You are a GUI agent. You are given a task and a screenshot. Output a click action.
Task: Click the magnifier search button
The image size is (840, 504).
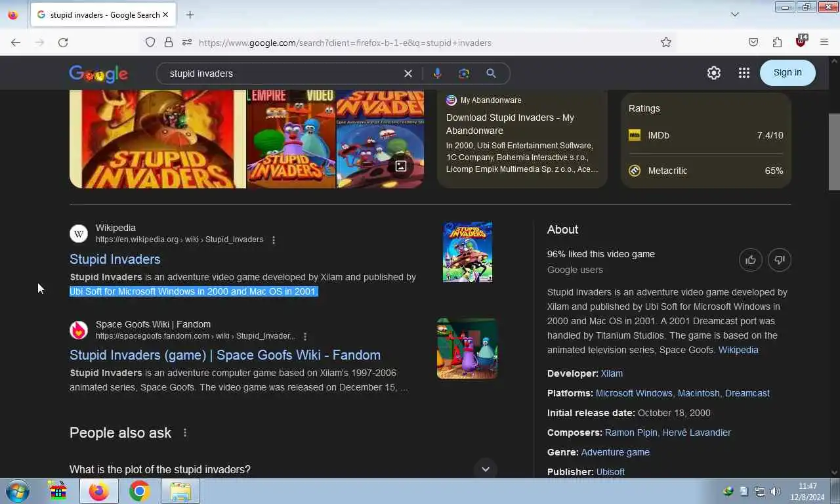pyautogui.click(x=491, y=73)
